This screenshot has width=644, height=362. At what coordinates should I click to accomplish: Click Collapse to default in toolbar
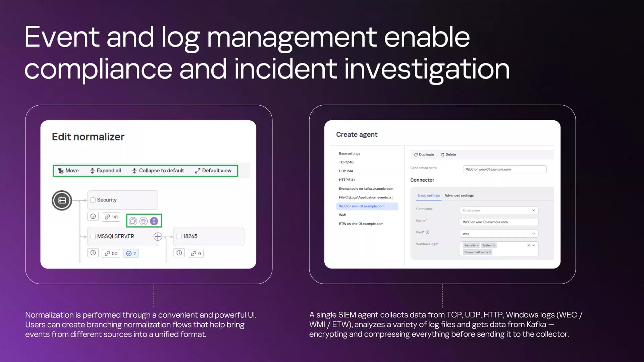tap(158, 171)
